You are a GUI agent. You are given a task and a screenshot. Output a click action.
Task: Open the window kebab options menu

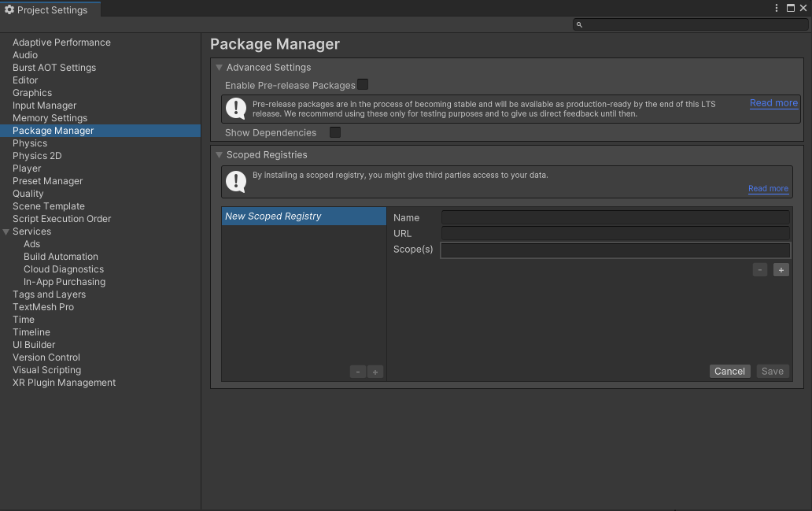click(777, 8)
